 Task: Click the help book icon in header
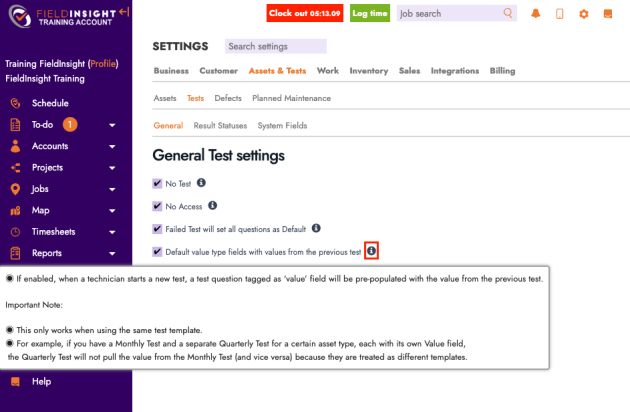pos(608,14)
